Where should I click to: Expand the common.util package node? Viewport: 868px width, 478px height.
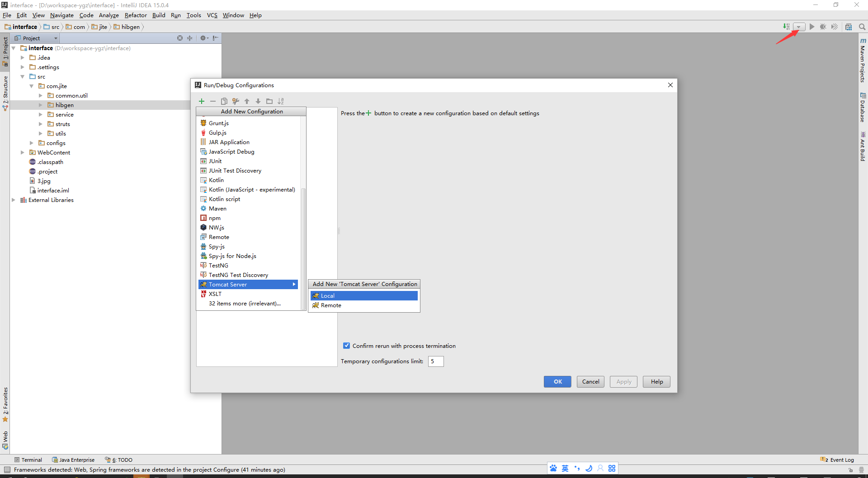(41, 95)
